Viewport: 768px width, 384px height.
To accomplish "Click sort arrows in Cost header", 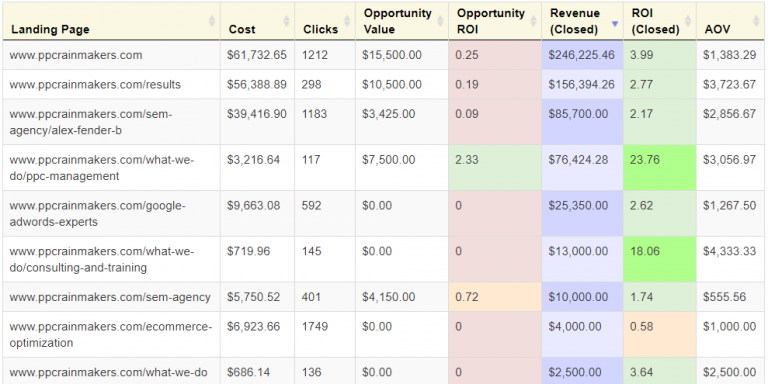I will point(287,21).
